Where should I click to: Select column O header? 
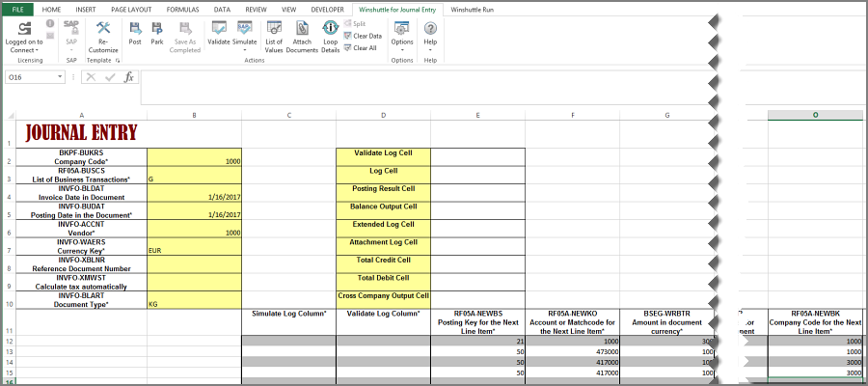[815, 115]
